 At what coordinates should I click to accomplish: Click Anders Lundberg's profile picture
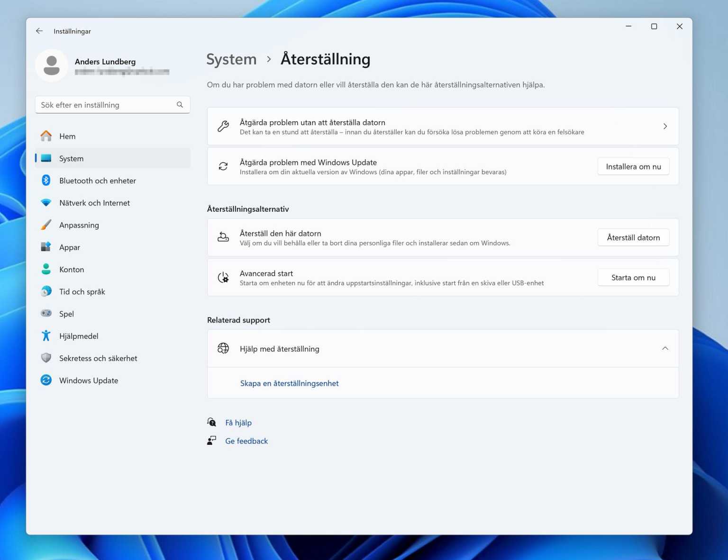[52, 65]
